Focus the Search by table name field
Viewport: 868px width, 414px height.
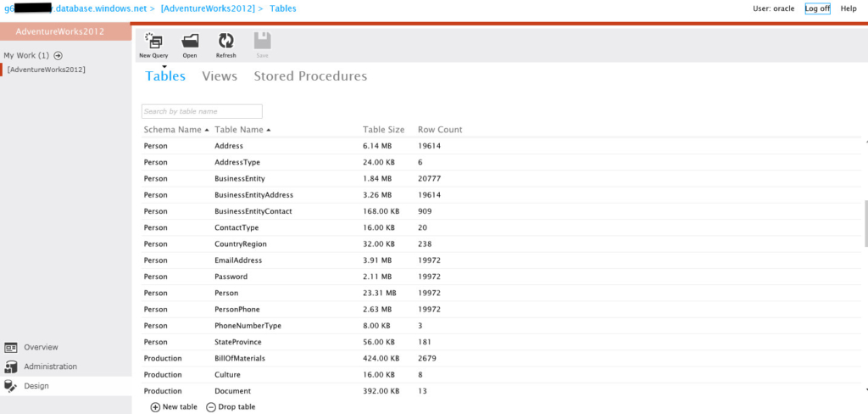tap(202, 111)
